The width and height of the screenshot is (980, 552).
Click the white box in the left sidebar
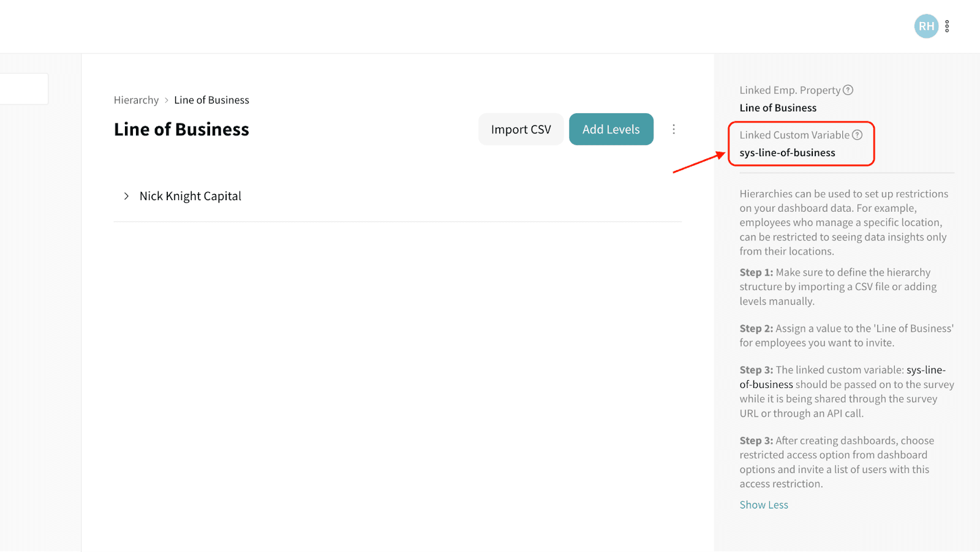(24, 89)
